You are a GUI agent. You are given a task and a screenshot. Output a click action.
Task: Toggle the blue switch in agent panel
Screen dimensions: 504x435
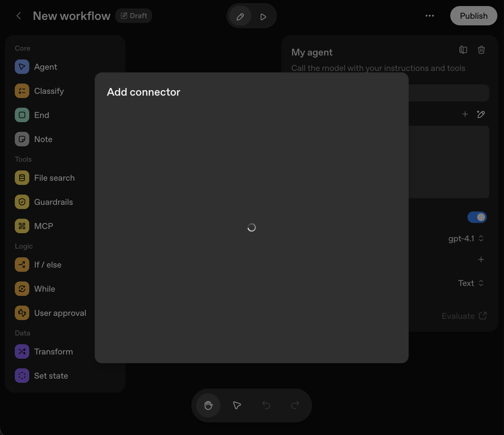pyautogui.click(x=477, y=217)
